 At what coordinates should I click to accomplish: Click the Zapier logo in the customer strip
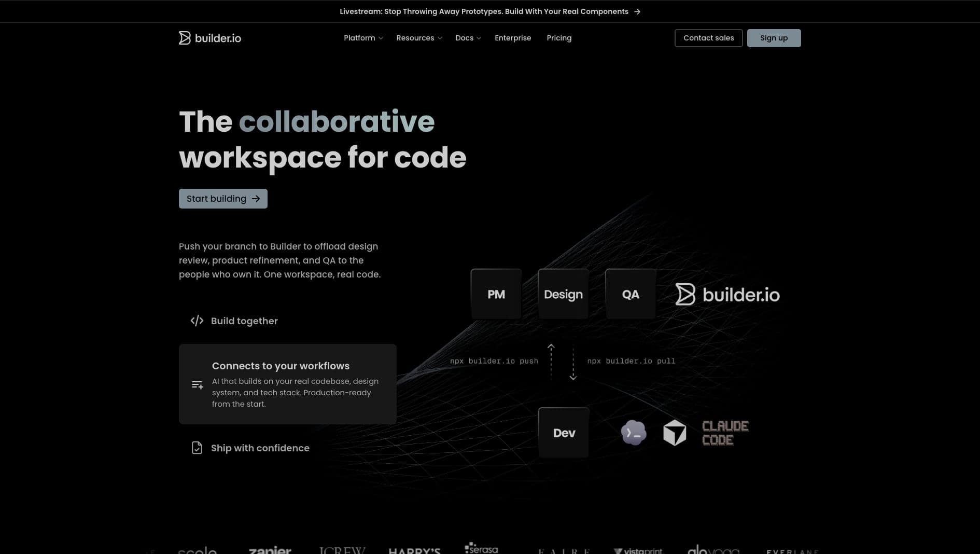pyautogui.click(x=270, y=550)
